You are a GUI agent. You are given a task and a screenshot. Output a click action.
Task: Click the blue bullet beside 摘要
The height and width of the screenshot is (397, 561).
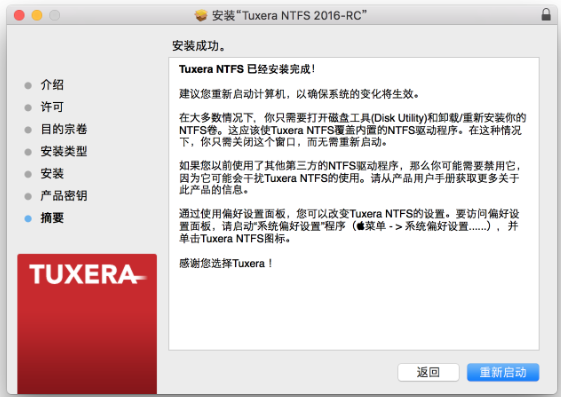tap(28, 219)
